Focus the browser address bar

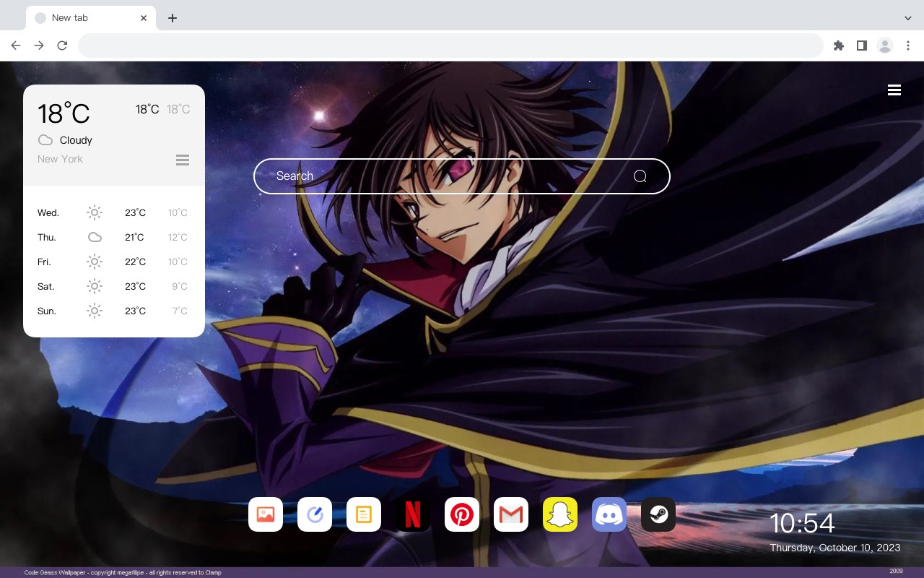tap(450, 46)
